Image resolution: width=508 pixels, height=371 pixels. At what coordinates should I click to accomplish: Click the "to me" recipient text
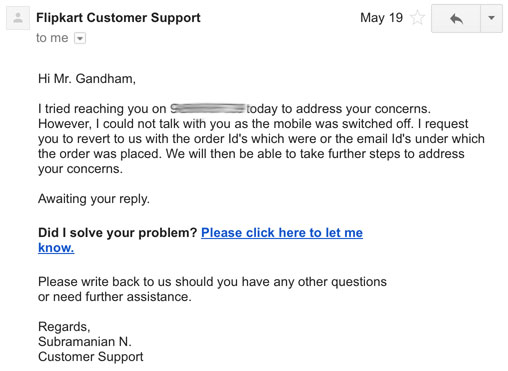pyautogui.click(x=52, y=38)
